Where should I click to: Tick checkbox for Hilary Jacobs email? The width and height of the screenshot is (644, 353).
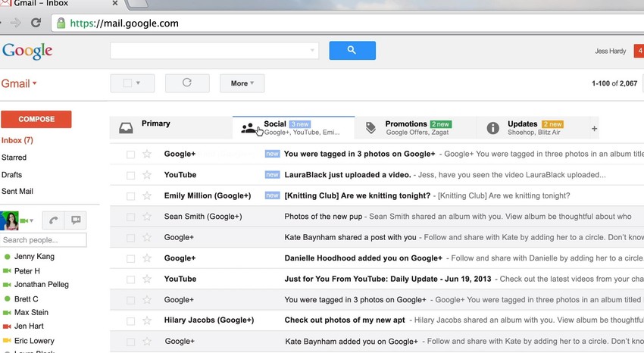(130, 320)
